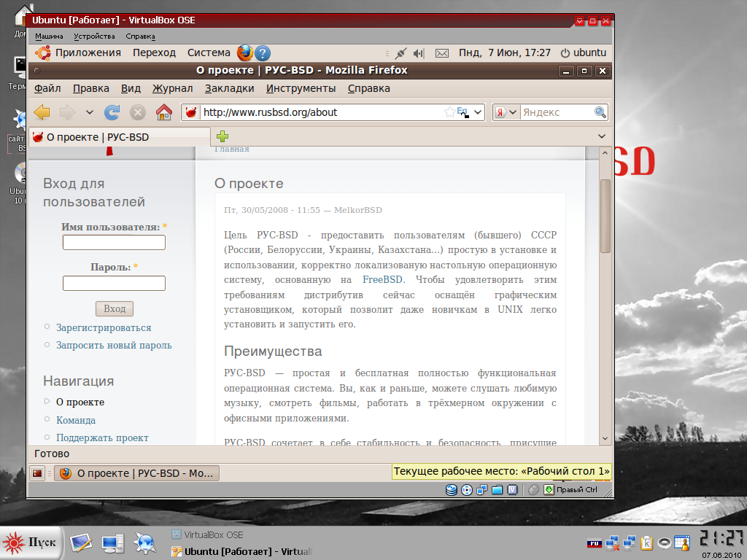Open the Инструменты menu
The width and height of the screenshot is (747, 560).
301,88
